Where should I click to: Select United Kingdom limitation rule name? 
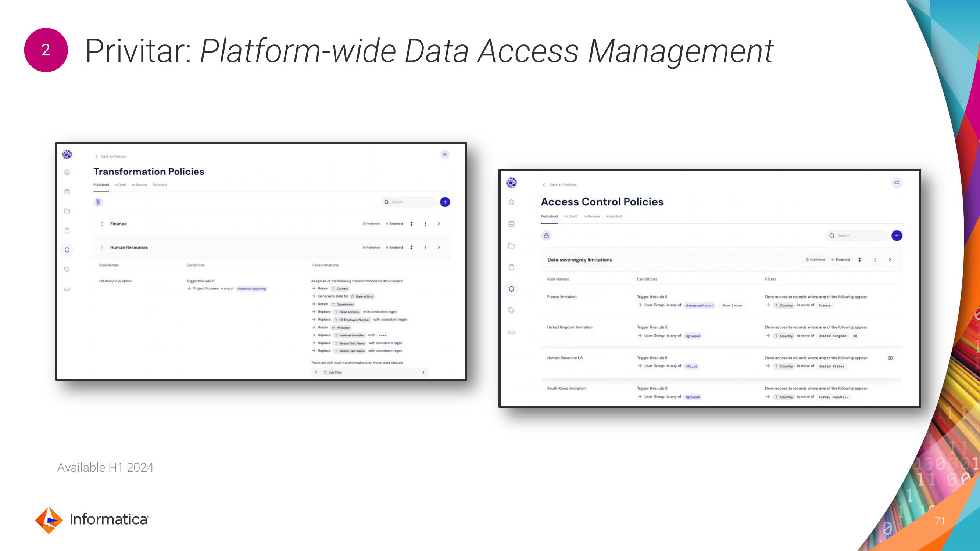coord(569,327)
